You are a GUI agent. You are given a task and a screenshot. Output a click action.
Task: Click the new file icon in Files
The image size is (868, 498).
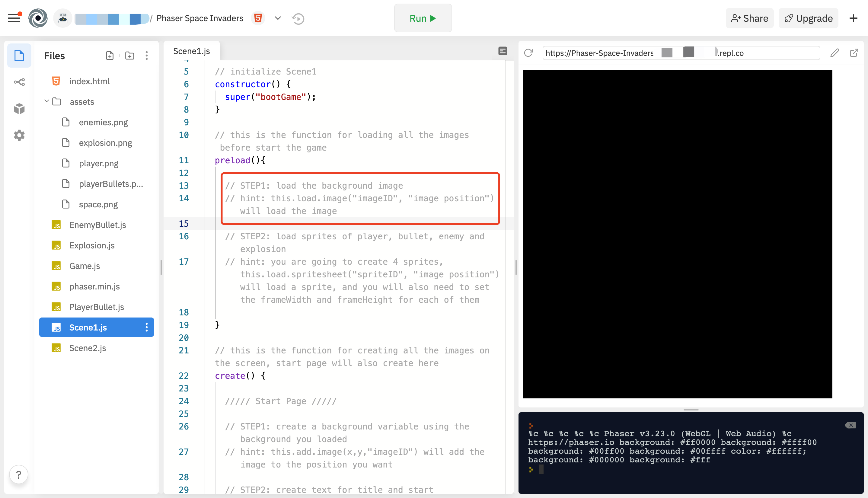(110, 56)
